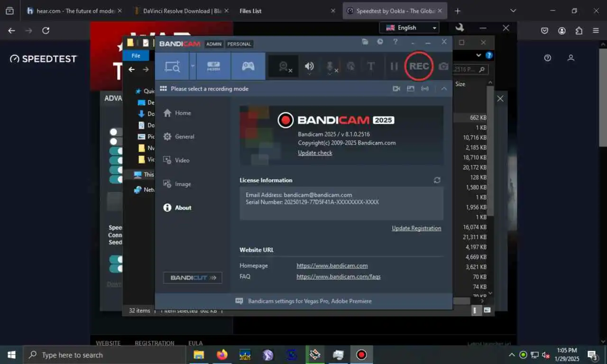Image resolution: width=607 pixels, height=364 pixels.
Task: Select HDMI device recording mode
Action: 213,66
